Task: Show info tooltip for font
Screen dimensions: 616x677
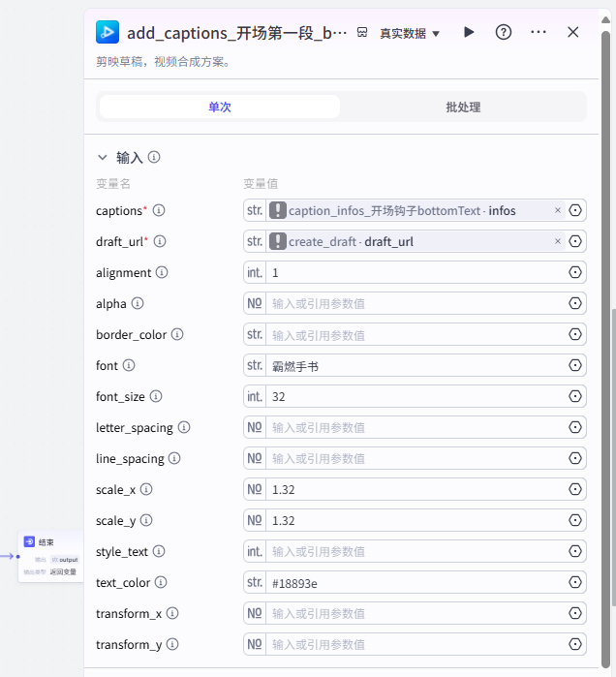Action: point(129,365)
